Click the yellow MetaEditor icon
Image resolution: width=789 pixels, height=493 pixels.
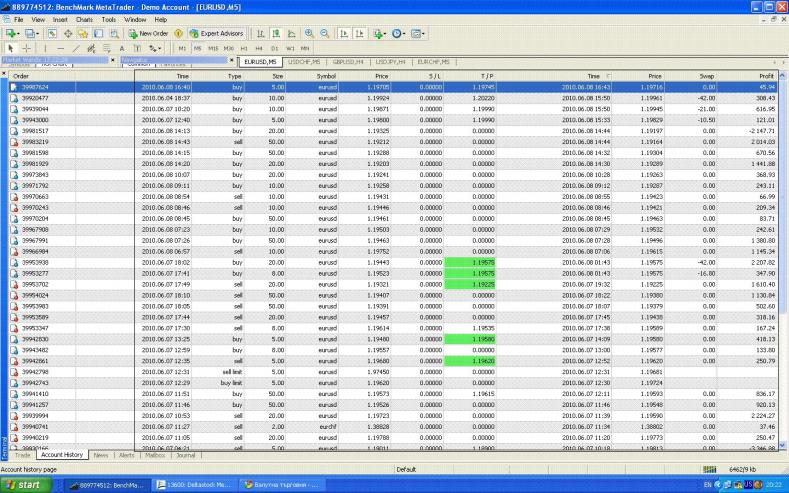coord(178,34)
